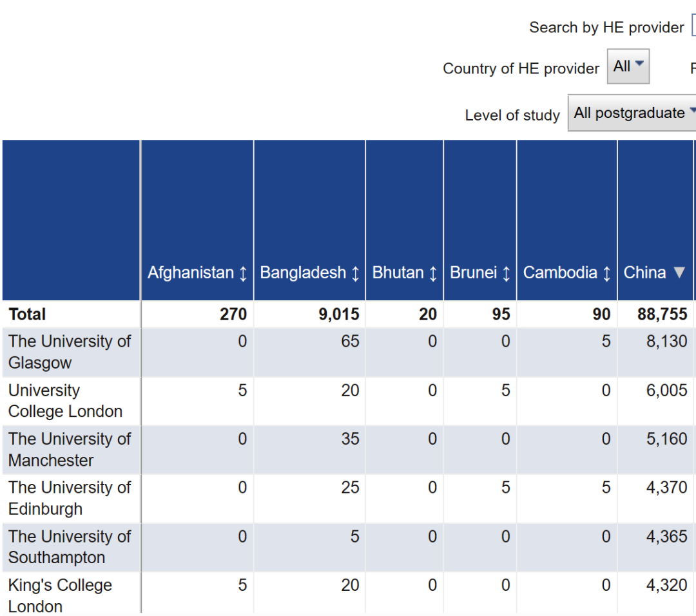Viewport: 696px width, 616px height.
Task: Select The University of Edinburgh row label
Action: [70, 498]
